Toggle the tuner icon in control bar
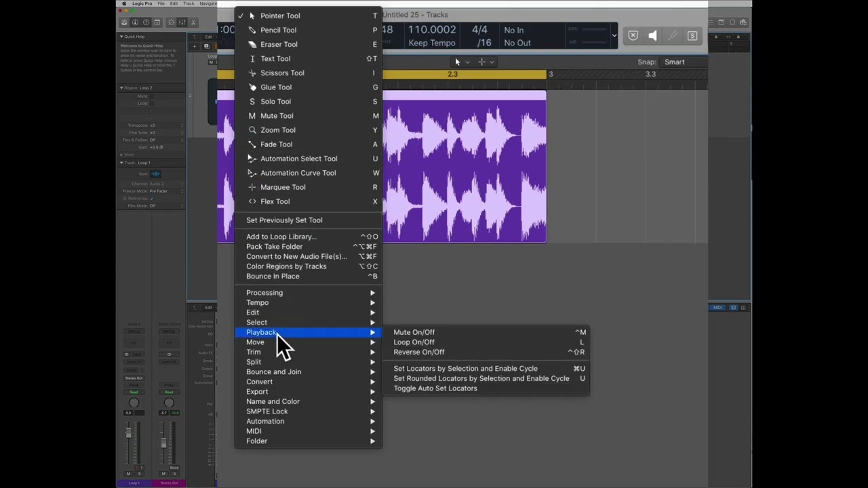Image resolution: width=868 pixels, height=488 pixels. (x=673, y=36)
